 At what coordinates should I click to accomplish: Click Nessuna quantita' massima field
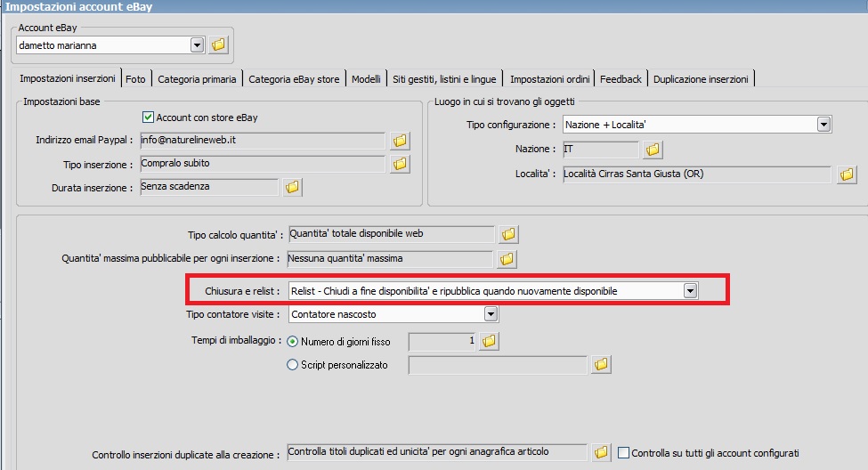(x=390, y=259)
